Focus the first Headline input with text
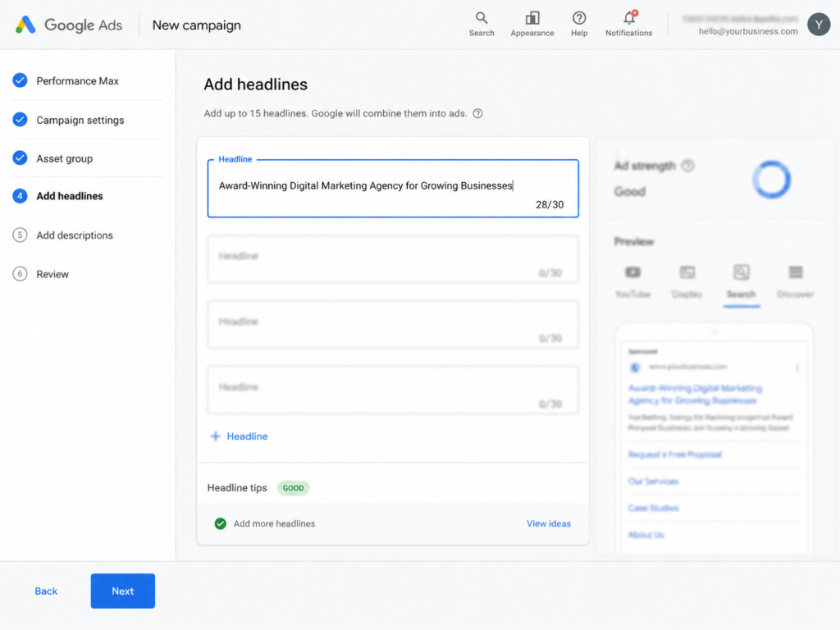 393,189
